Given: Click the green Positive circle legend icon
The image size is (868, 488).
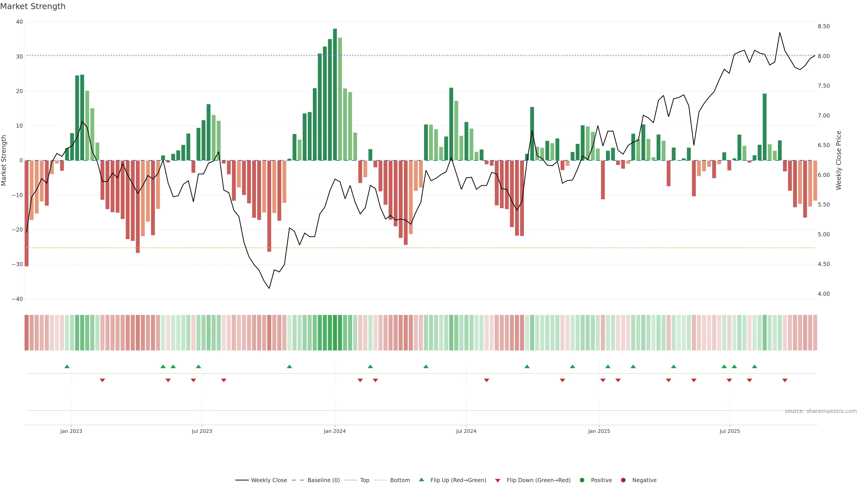Looking at the screenshot, I should click(x=582, y=480).
